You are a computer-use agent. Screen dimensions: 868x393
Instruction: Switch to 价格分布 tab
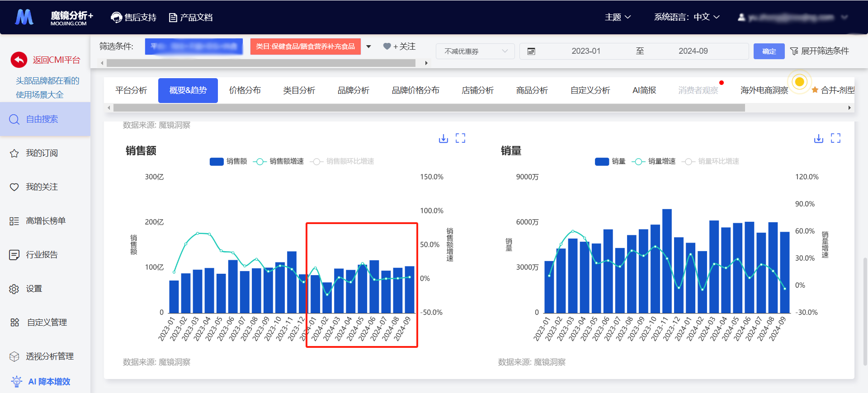[x=245, y=90]
